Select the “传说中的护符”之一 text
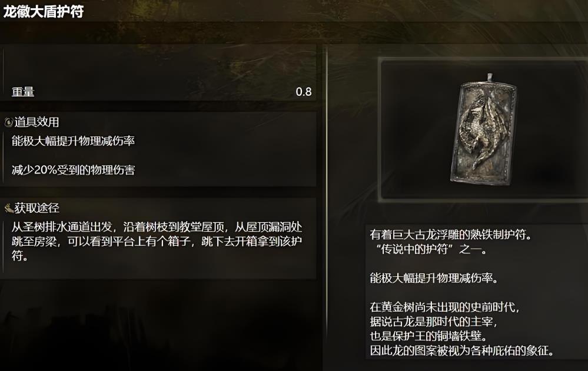Image resolution: width=588 pixels, height=371 pixels. point(429,249)
